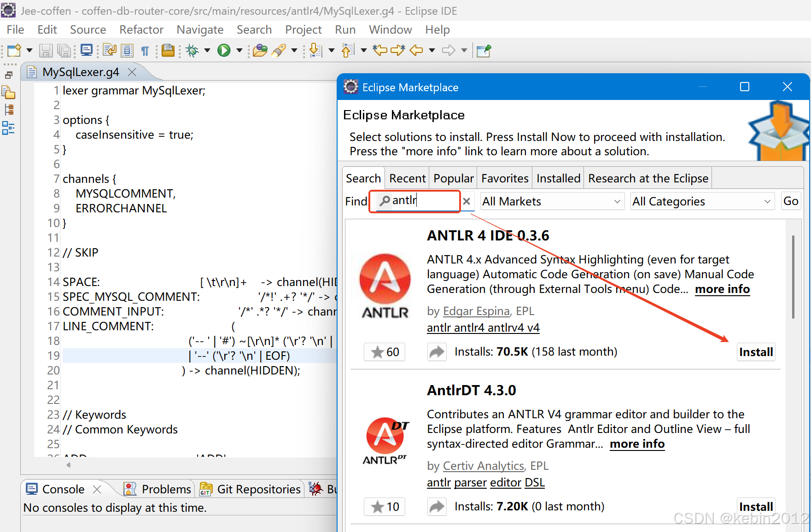Click the New file wizard toolbar icon
This screenshot has height=532, width=811.
tap(14, 50)
